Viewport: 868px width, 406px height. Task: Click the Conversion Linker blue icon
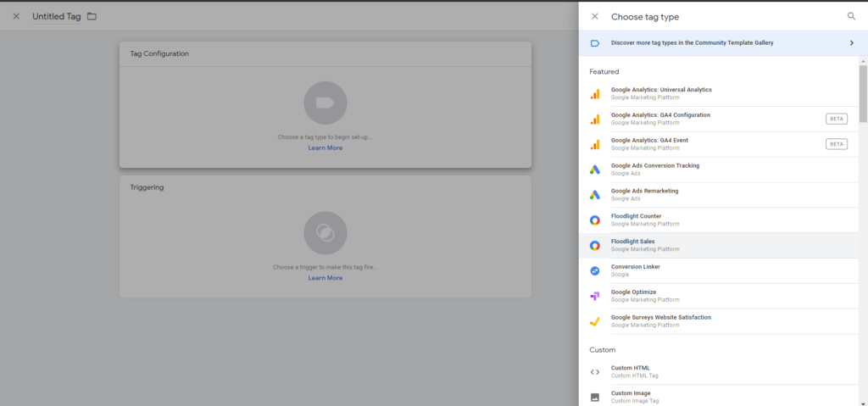[594, 271]
